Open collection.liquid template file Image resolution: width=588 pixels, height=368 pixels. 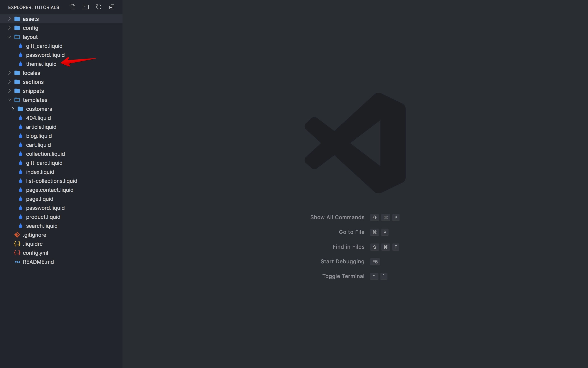46,154
